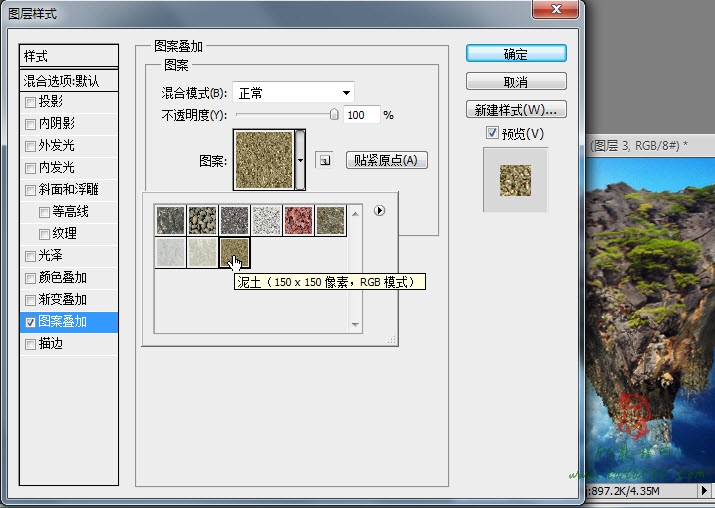
Task: Open the 渐变叠加 gradient overlay settings row
Action: [69, 300]
